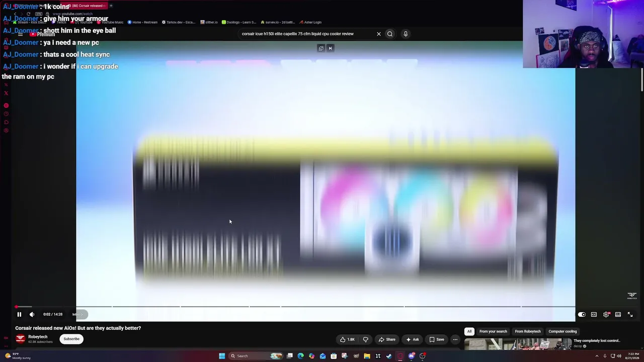Pause the YouTube video
The width and height of the screenshot is (644, 362).
coord(19,314)
